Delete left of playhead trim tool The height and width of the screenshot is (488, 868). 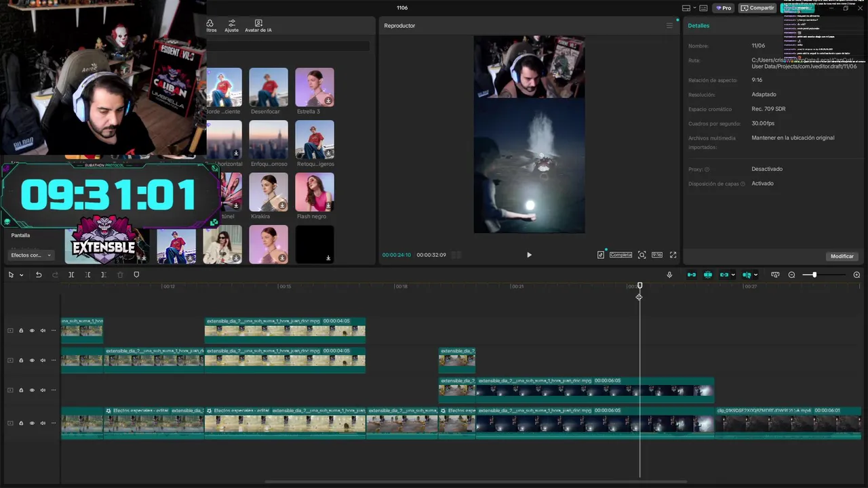pos(87,274)
